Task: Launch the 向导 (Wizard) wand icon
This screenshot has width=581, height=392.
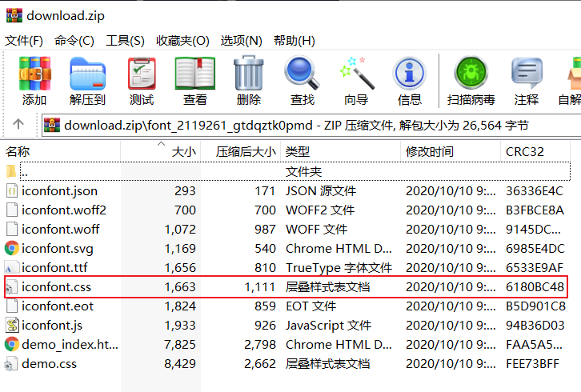Action: [356, 73]
